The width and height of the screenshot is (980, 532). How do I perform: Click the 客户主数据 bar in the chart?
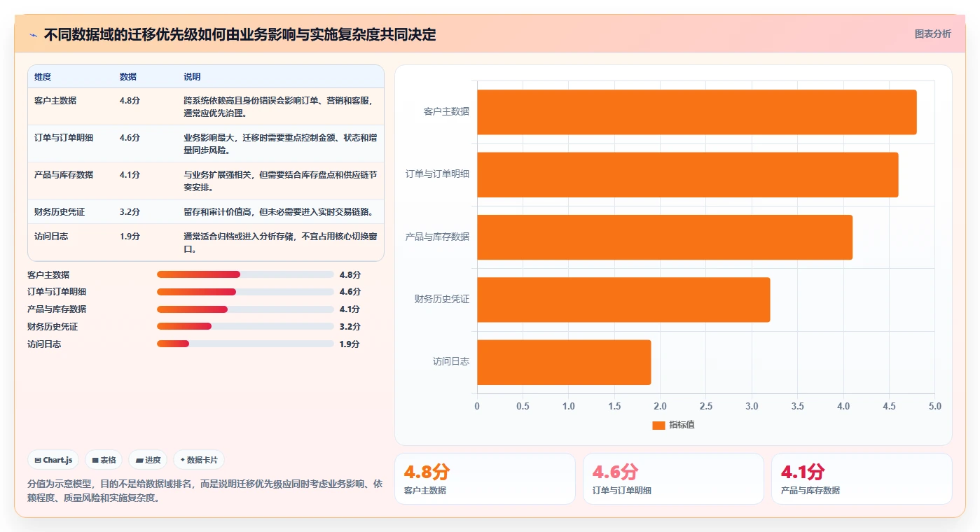tap(697, 112)
